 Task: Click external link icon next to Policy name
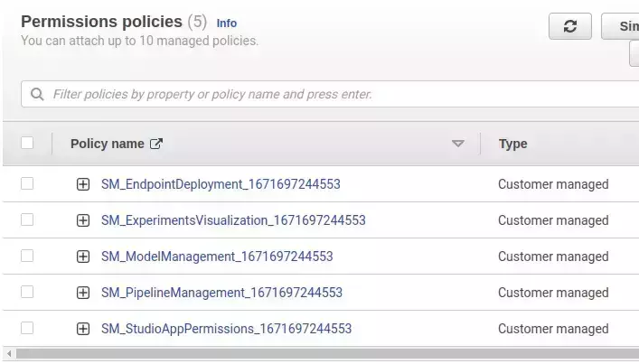[x=156, y=144]
